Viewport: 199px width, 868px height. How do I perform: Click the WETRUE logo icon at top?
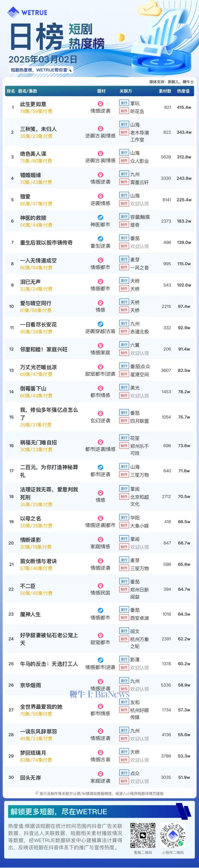[x=14, y=13]
